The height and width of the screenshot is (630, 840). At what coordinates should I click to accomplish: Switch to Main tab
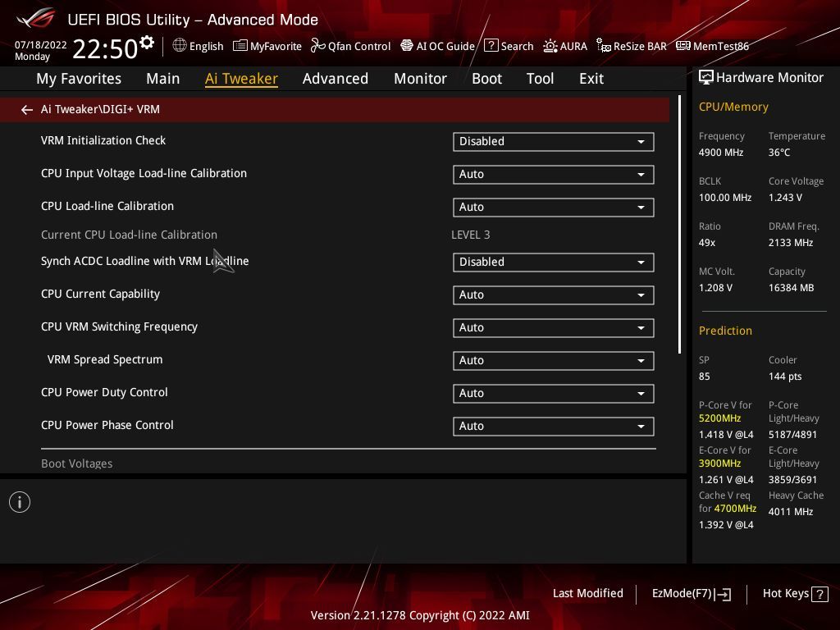point(163,79)
